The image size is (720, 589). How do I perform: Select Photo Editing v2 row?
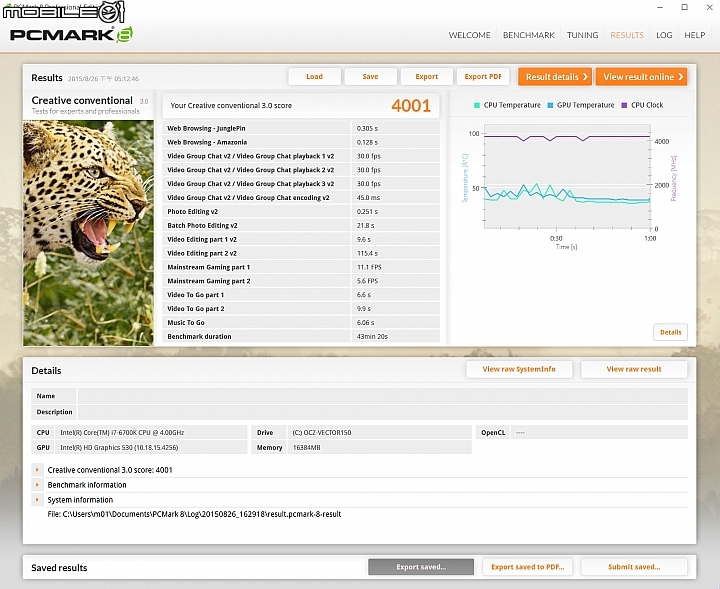click(301, 211)
